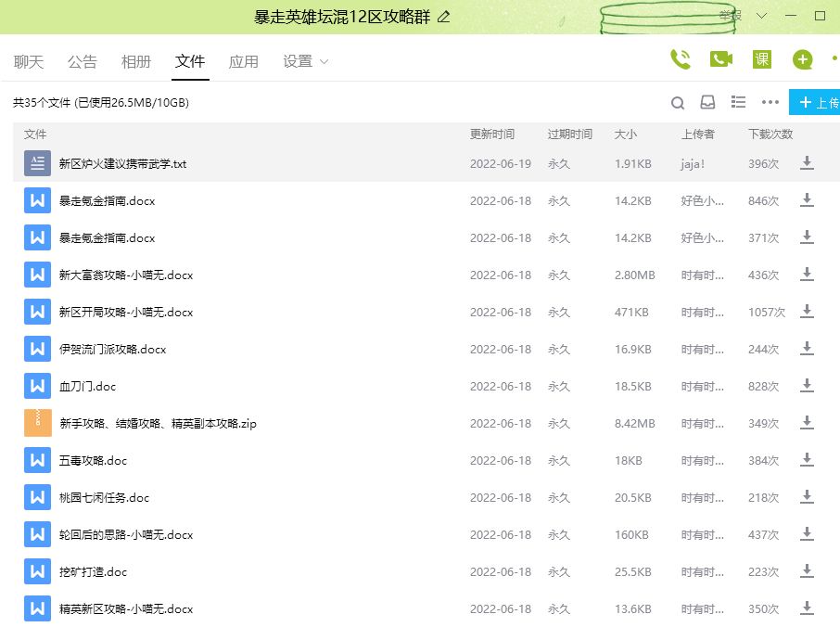Edit the group name with pencil icon
The width and height of the screenshot is (840, 627).
point(444,17)
